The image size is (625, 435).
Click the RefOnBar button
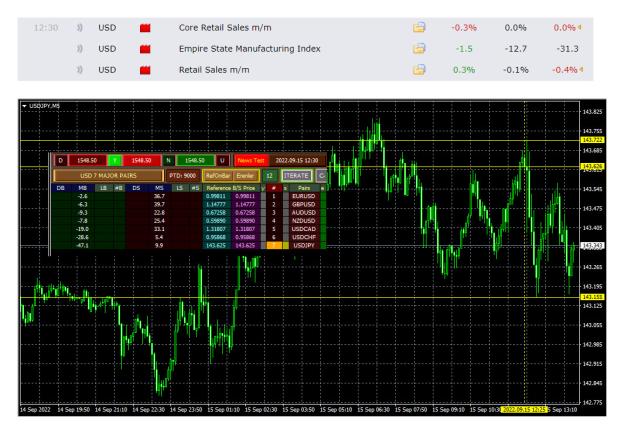coord(218,175)
